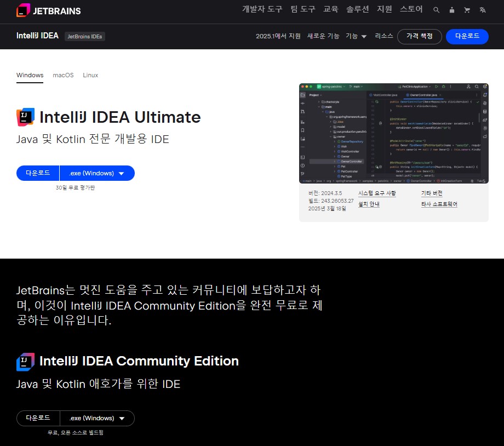The height and width of the screenshot is (446, 504).
Task: Click the IntelliJ IDEA Community Edition logo icon
Action: pos(25,362)
